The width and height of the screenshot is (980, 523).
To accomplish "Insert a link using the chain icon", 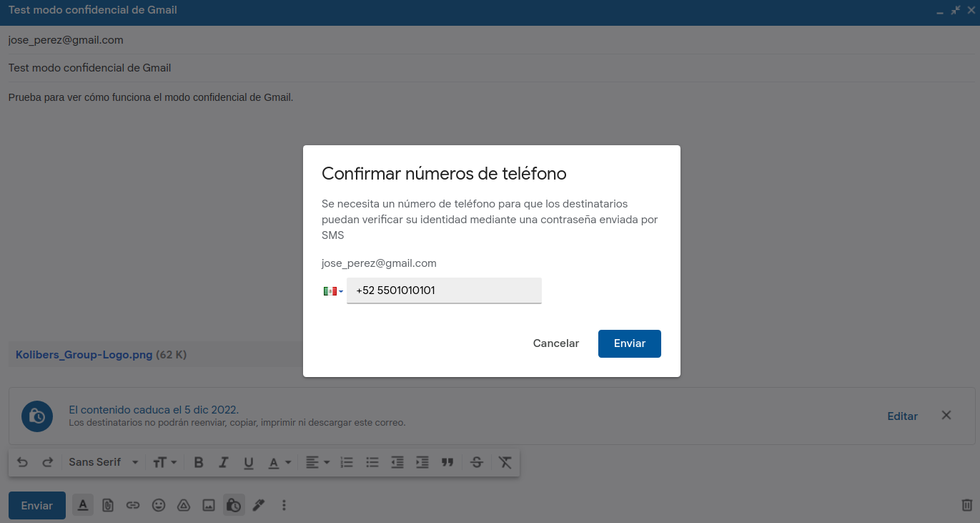I will (x=133, y=505).
